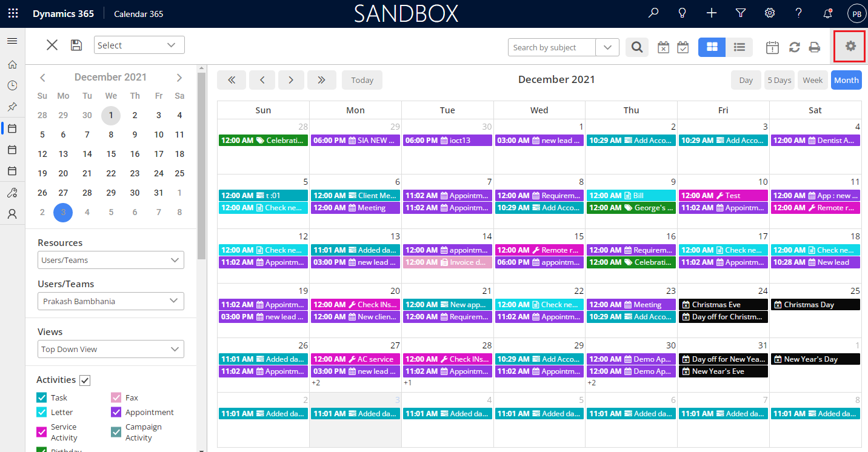Click the Today button
Viewport: 868px width, 452px height.
coord(362,80)
